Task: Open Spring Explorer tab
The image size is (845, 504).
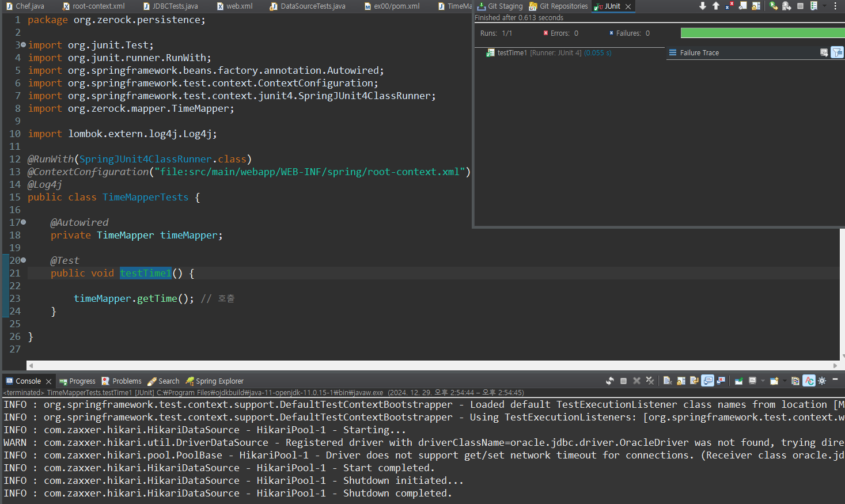Action: pyautogui.click(x=214, y=381)
